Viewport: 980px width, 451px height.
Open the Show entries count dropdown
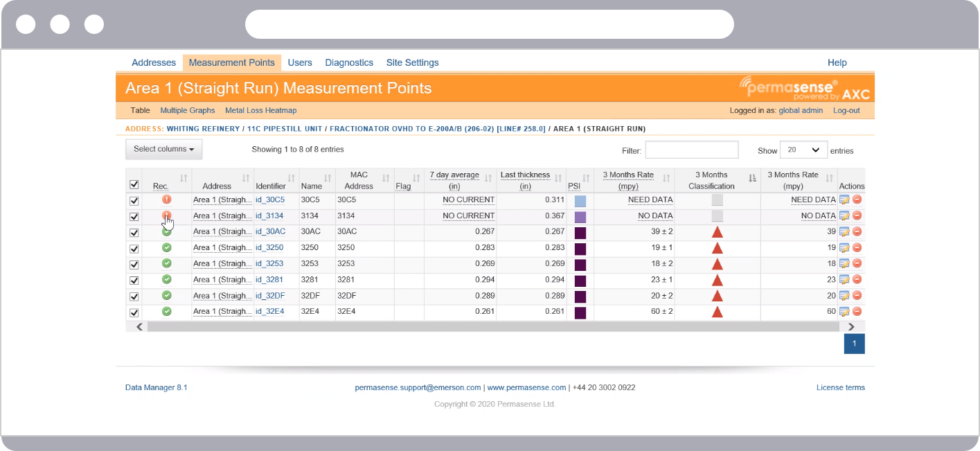point(803,150)
